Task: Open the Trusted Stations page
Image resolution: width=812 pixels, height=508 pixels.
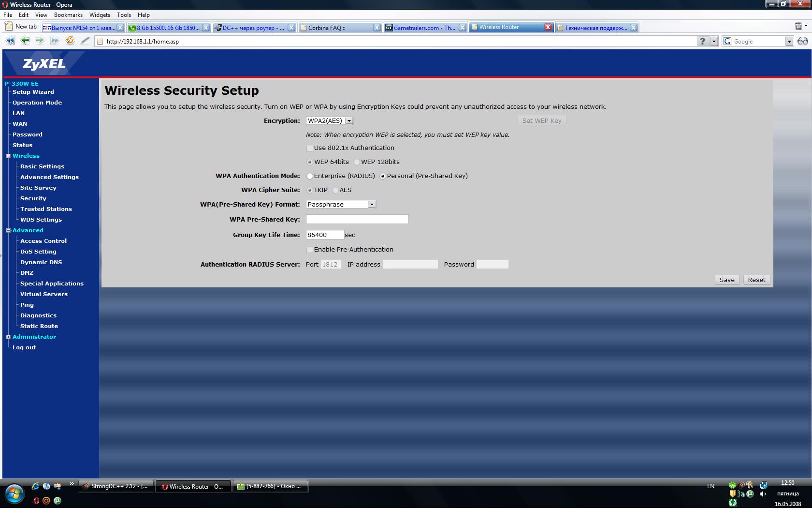Action: (x=46, y=209)
